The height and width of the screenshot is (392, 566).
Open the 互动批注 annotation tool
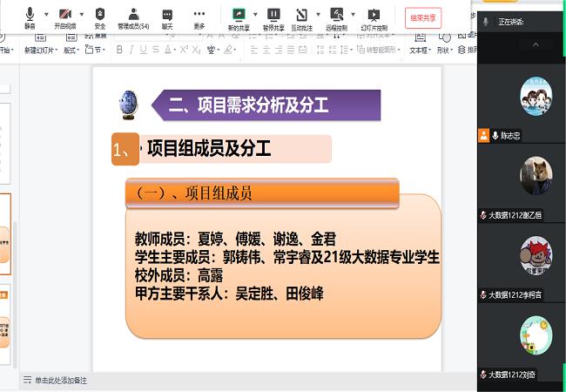301,17
